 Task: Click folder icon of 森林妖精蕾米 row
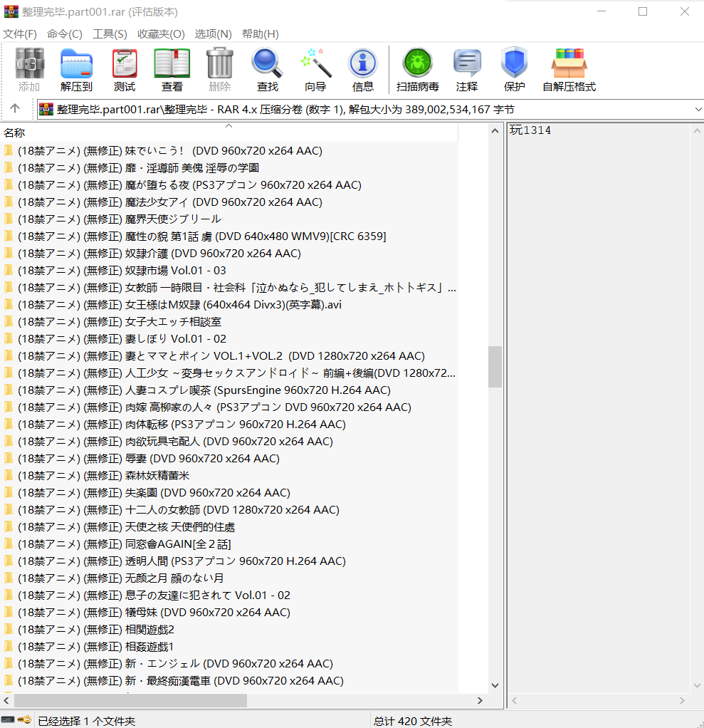[9, 475]
